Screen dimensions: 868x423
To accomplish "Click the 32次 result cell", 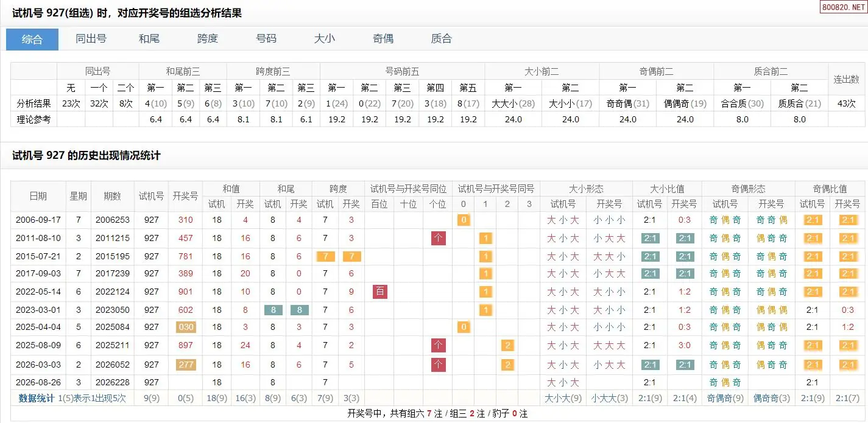I will [99, 103].
